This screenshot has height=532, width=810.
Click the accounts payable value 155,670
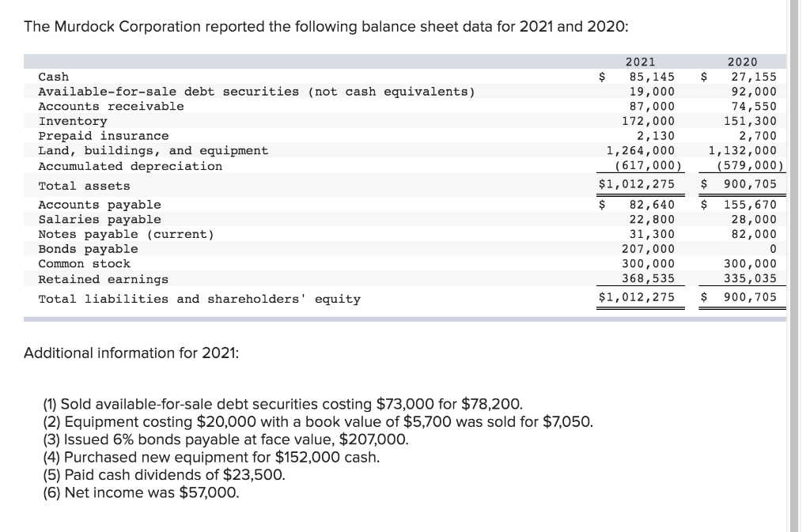[x=750, y=205]
